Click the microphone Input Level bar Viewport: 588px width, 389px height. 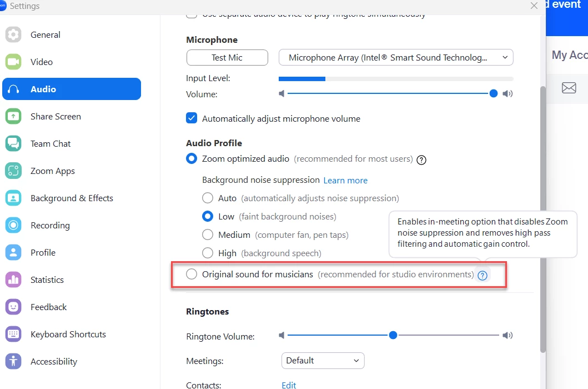coord(396,79)
